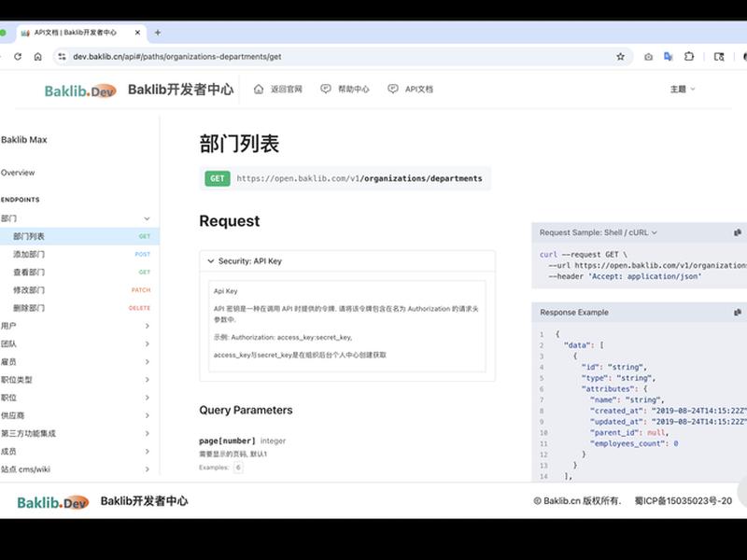Open Request Sample: Shell / cURL dropdown
The width and height of the screenshot is (747, 560).
[598, 232]
